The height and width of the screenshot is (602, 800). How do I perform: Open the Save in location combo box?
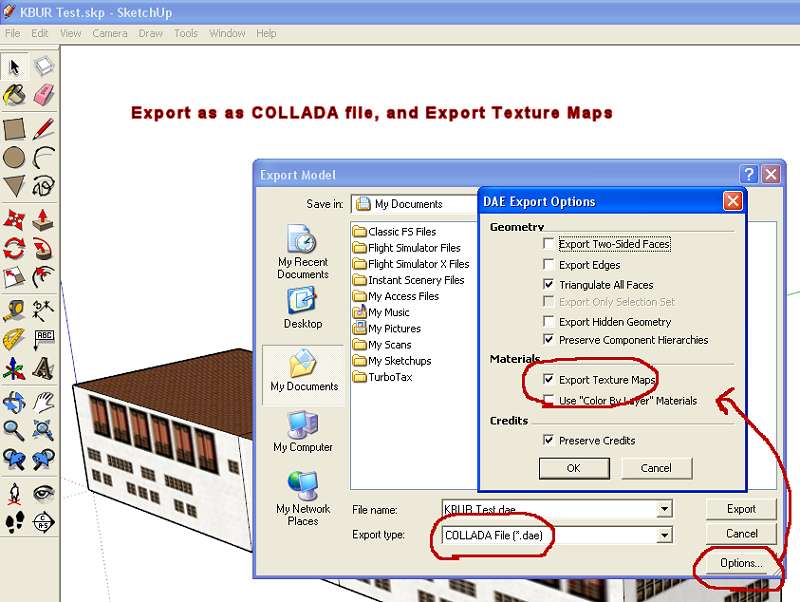[415, 204]
